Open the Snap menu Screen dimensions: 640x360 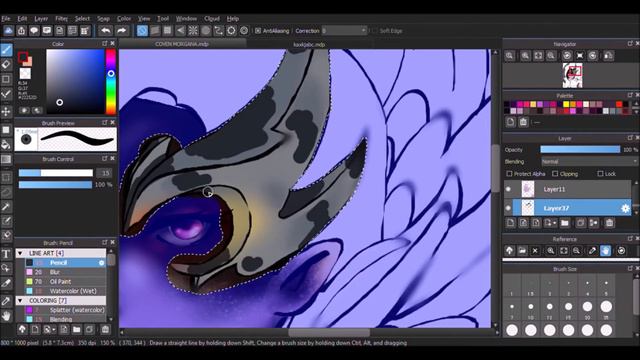coord(103,19)
